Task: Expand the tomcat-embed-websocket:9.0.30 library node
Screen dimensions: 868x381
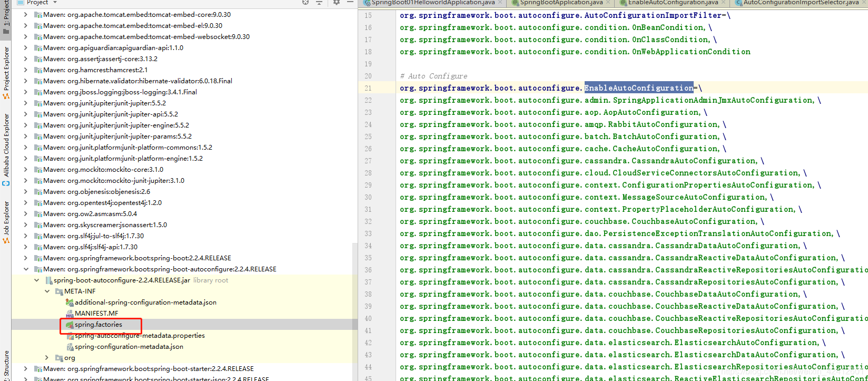Action: click(26, 37)
